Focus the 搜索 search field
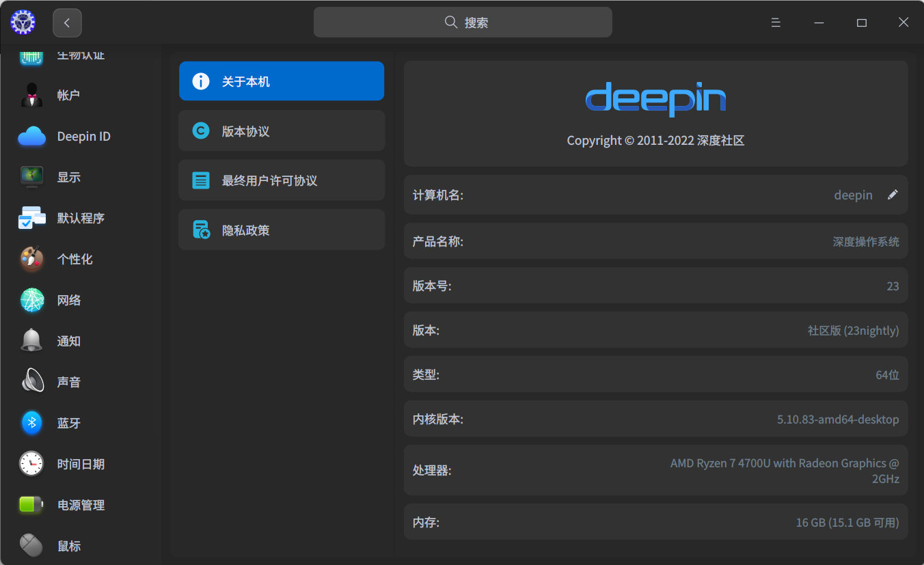Viewport: 924px width, 565px height. point(463,23)
